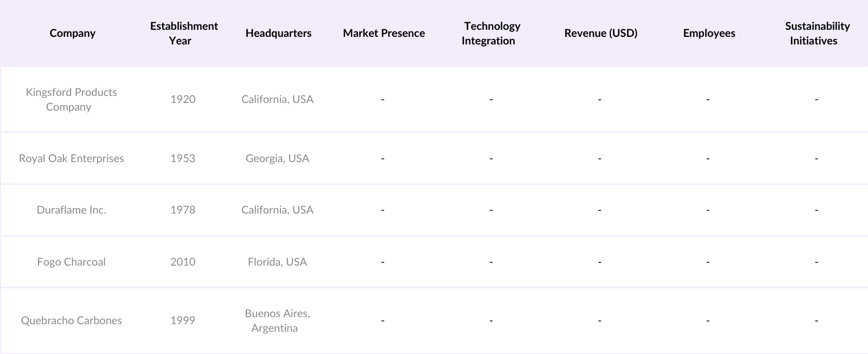Select the Royal Oak Enterprises cell

[71, 158]
